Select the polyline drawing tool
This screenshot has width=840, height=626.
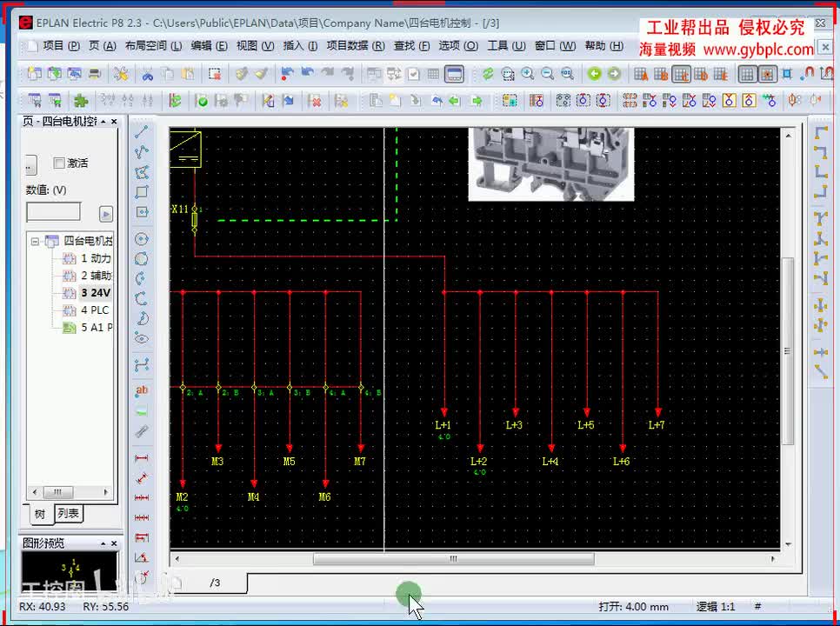pos(142,152)
